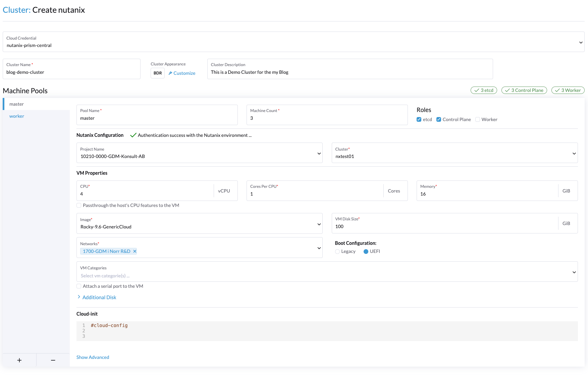
Task: Select Legacy boot configuration
Action: pos(337,252)
